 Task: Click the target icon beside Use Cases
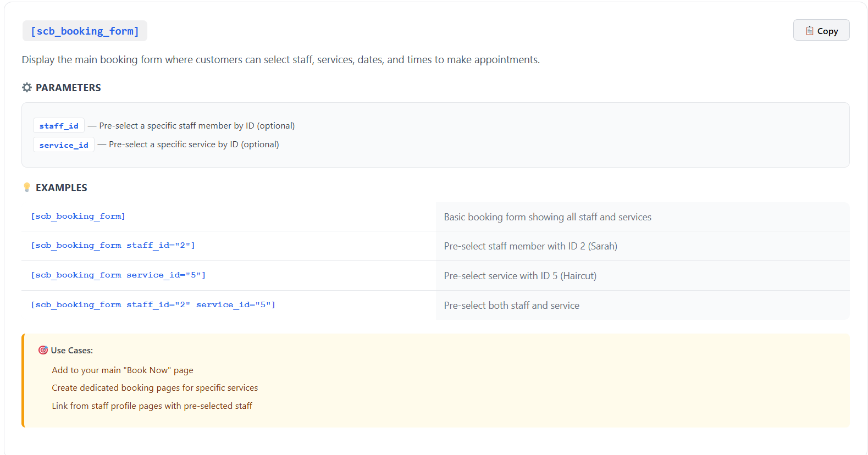pos(43,350)
